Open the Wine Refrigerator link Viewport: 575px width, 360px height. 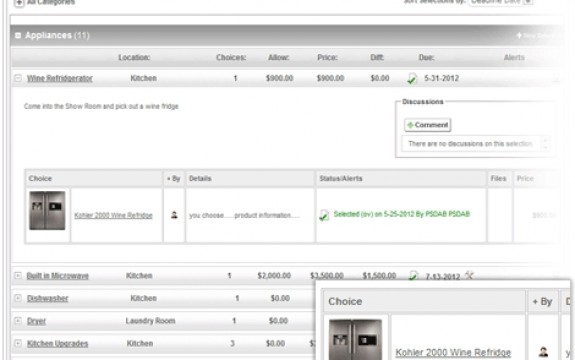(x=60, y=78)
